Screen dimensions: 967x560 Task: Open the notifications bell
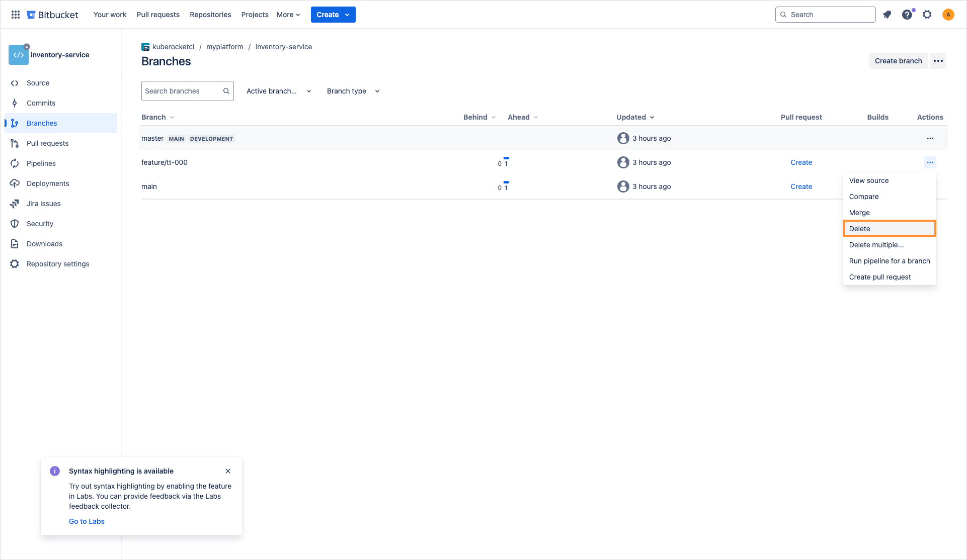(887, 15)
